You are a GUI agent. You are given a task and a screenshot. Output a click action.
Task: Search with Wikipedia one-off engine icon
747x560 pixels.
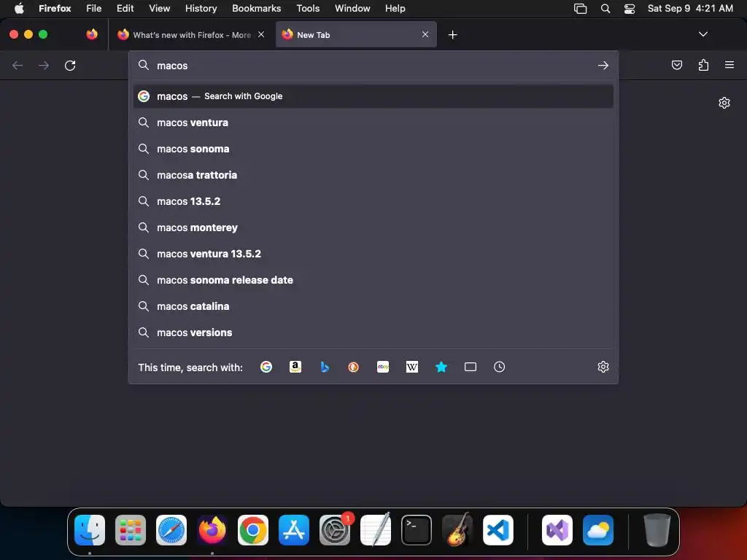point(412,367)
